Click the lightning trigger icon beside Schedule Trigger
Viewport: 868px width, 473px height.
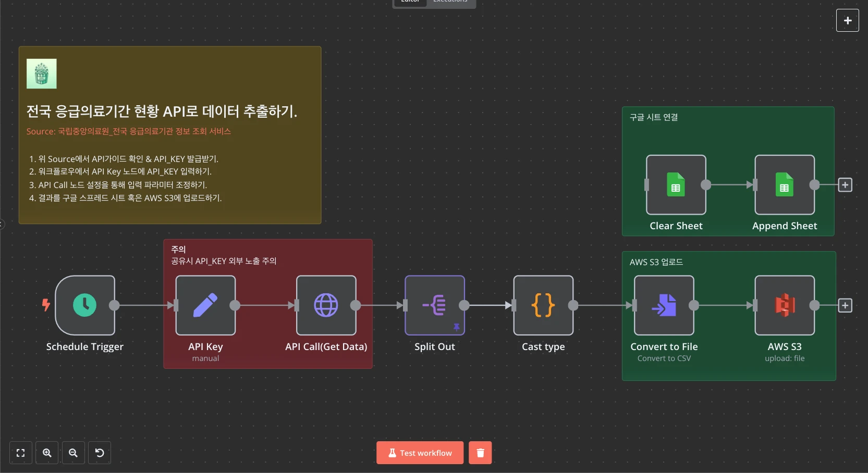46,305
